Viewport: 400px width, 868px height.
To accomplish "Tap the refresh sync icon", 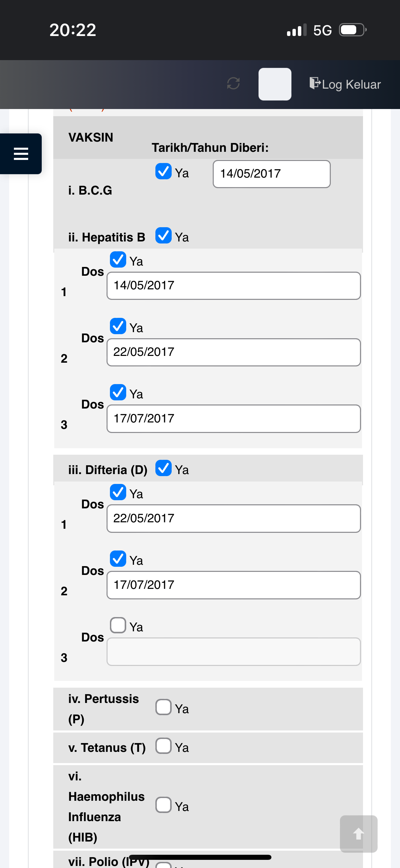I will pos(233,84).
